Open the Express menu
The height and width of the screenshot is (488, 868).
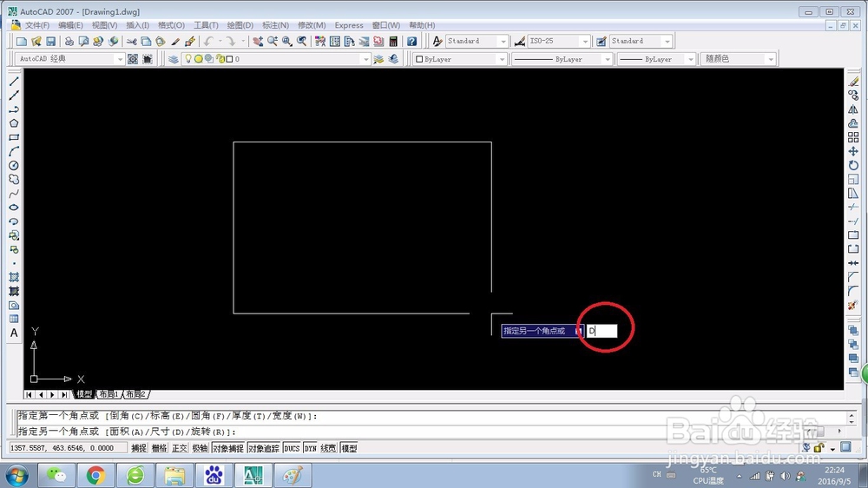(349, 25)
